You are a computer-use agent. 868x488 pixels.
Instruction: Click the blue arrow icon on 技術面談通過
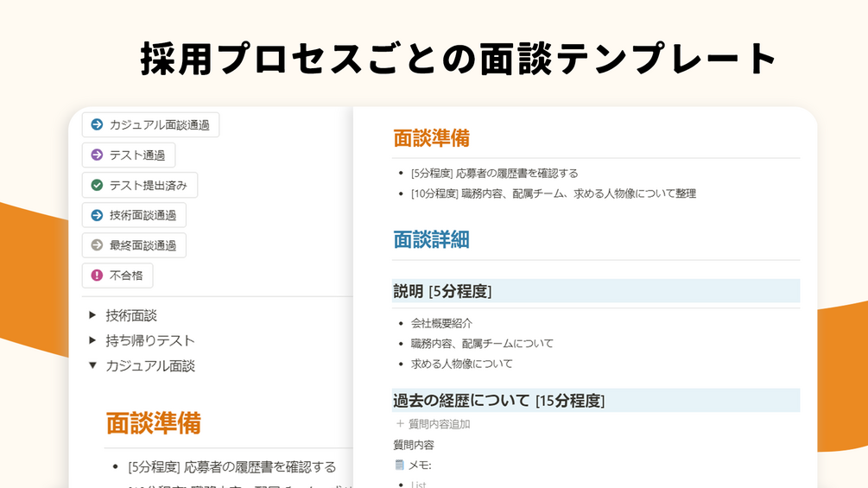(97, 215)
